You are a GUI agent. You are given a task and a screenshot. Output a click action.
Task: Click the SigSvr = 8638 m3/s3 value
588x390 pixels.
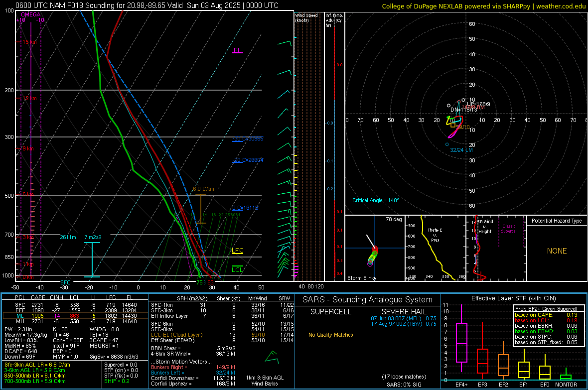(x=114, y=357)
